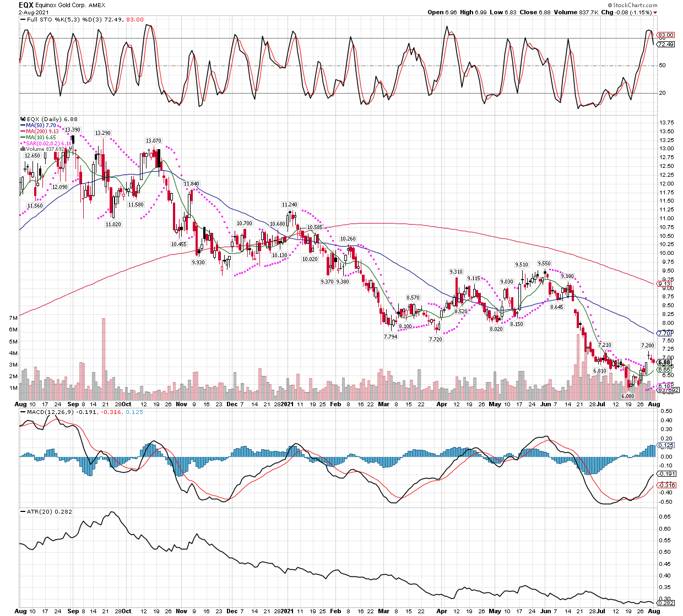Screen dimensions: 683x616
Task: Click the volume bars icon in the legend
Action: (22, 149)
